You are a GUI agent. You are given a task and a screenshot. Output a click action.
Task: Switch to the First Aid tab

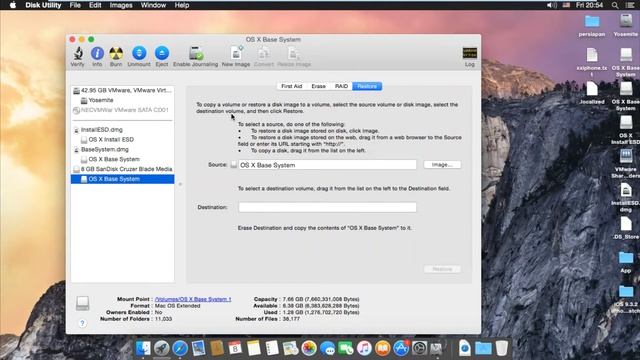coord(291,86)
